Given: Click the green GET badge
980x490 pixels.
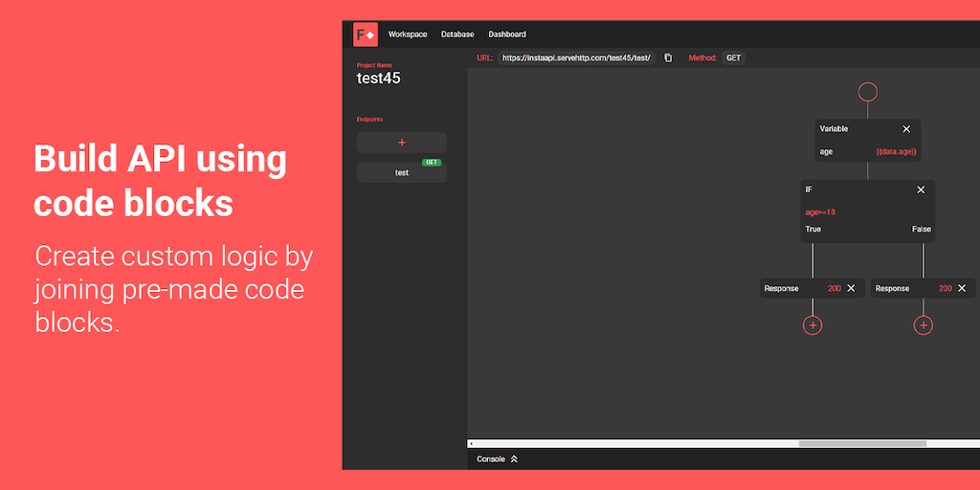Looking at the screenshot, I should pyautogui.click(x=432, y=163).
